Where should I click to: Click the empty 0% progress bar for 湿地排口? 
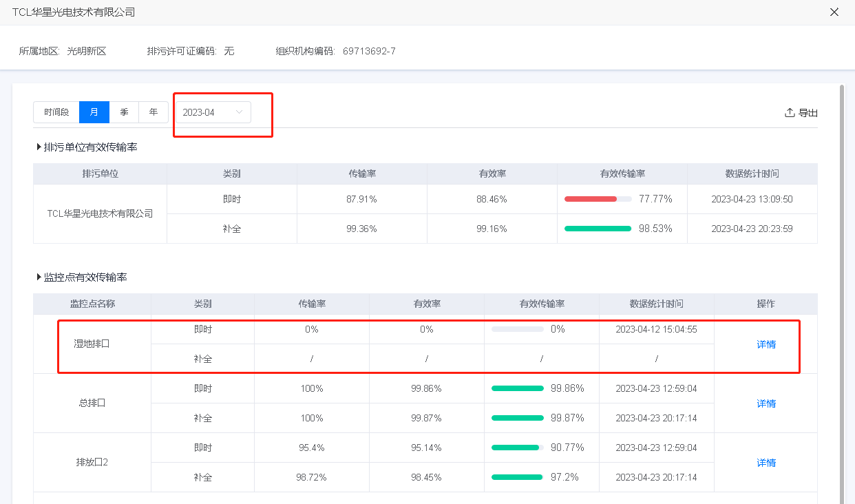(518, 329)
